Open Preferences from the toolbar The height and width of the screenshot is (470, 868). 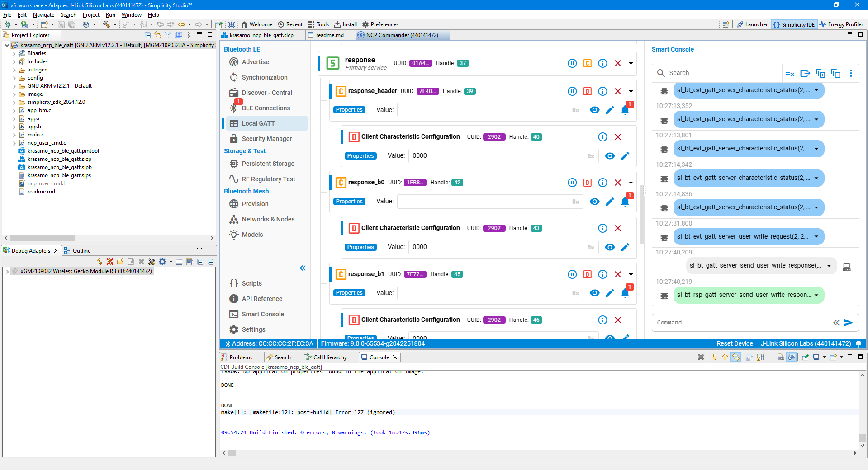(380, 24)
